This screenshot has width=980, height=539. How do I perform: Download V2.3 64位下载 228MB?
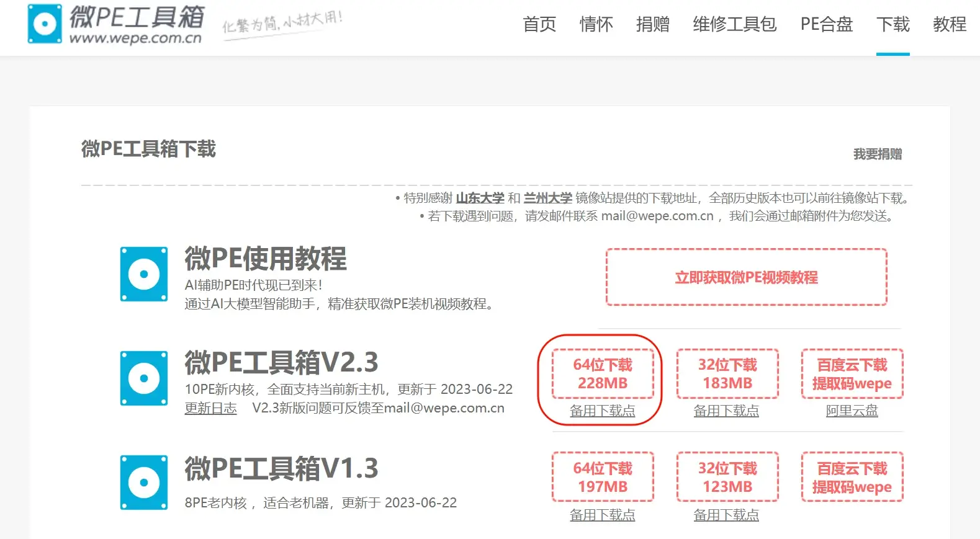[x=603, y=374]
